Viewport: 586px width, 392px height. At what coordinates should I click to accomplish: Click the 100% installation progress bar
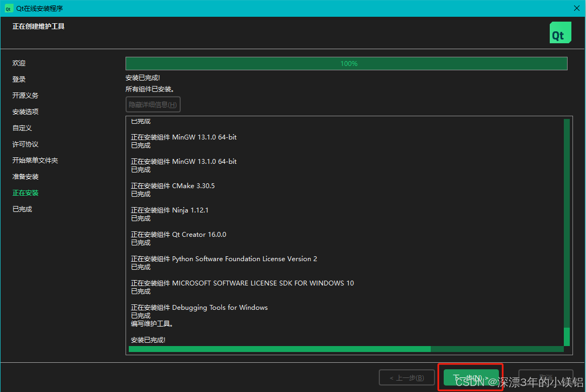click(x=346, y=63)
